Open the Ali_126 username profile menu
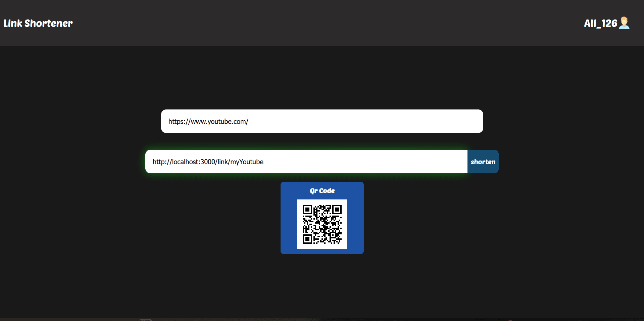644x321 pixels. click(600, 23)
